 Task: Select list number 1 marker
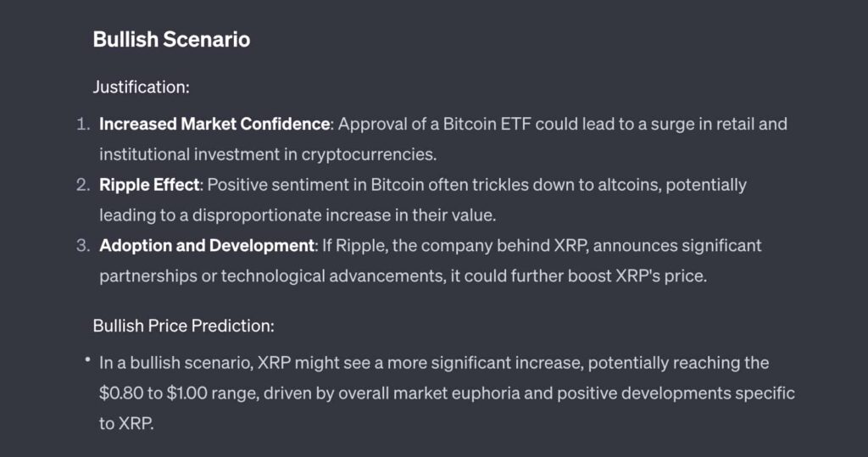pos(83,124)
